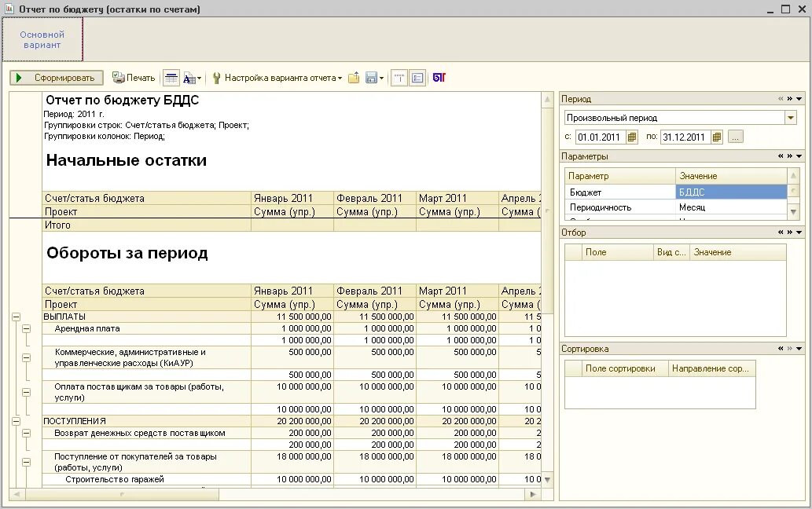Click the Итого row in Начальные остатки
Image resolution: width=812 pixels, height=509 pixels.
[292, 225]
